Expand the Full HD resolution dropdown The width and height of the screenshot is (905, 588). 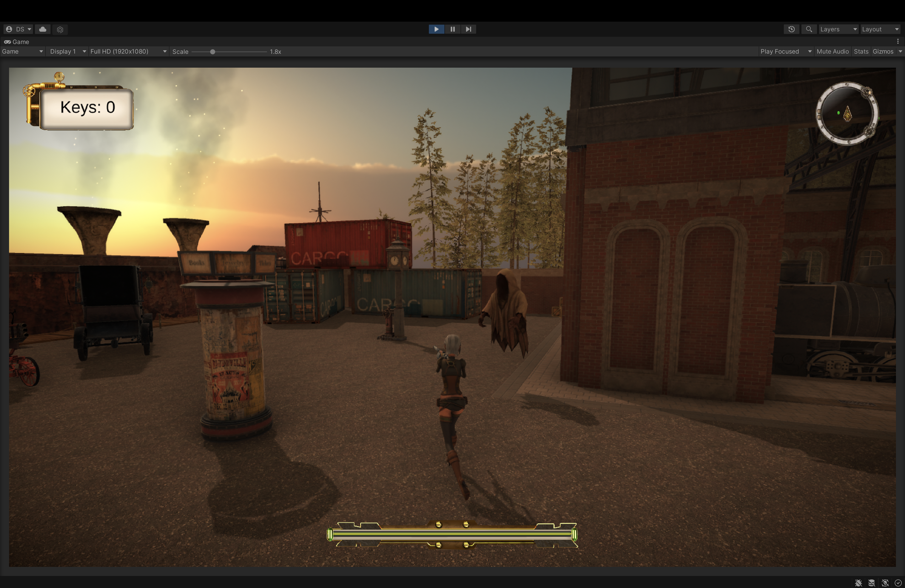point(128,51)
